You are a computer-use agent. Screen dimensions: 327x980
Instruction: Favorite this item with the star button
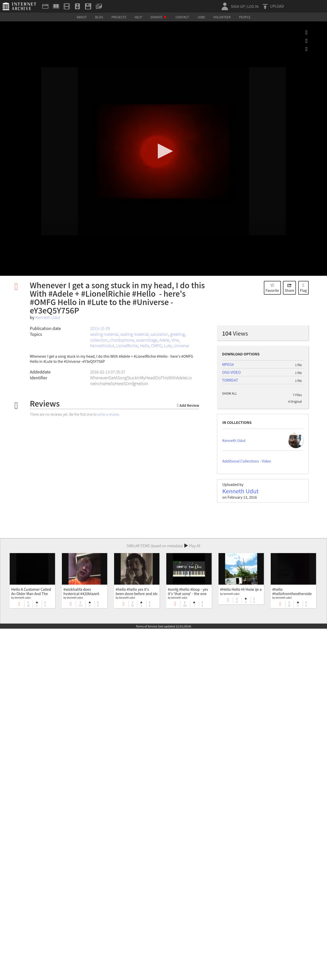272,287
